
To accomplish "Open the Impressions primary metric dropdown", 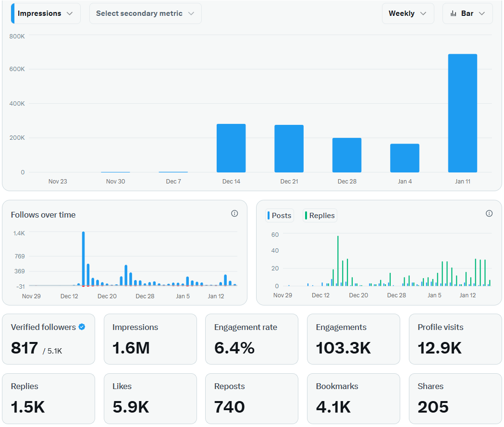I will 46,13.
